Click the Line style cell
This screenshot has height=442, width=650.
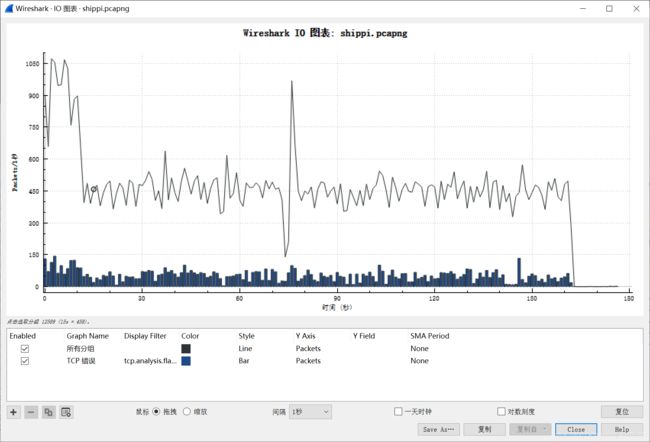point(245,349)
